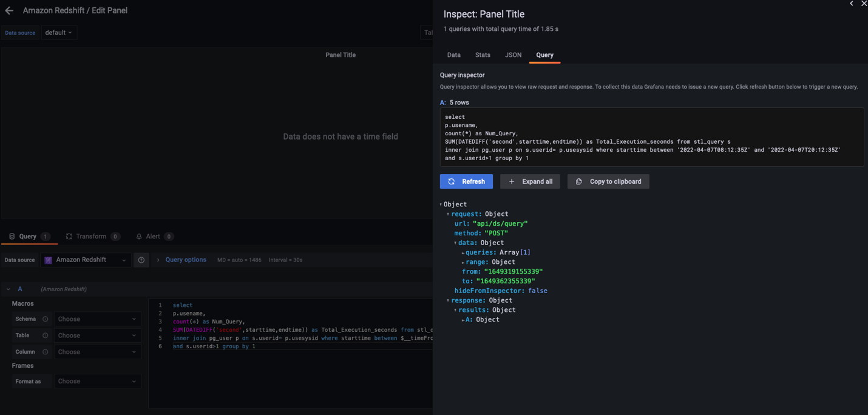Click the Frames section heading
Screen dimensions: 868x415
[23, 366]
